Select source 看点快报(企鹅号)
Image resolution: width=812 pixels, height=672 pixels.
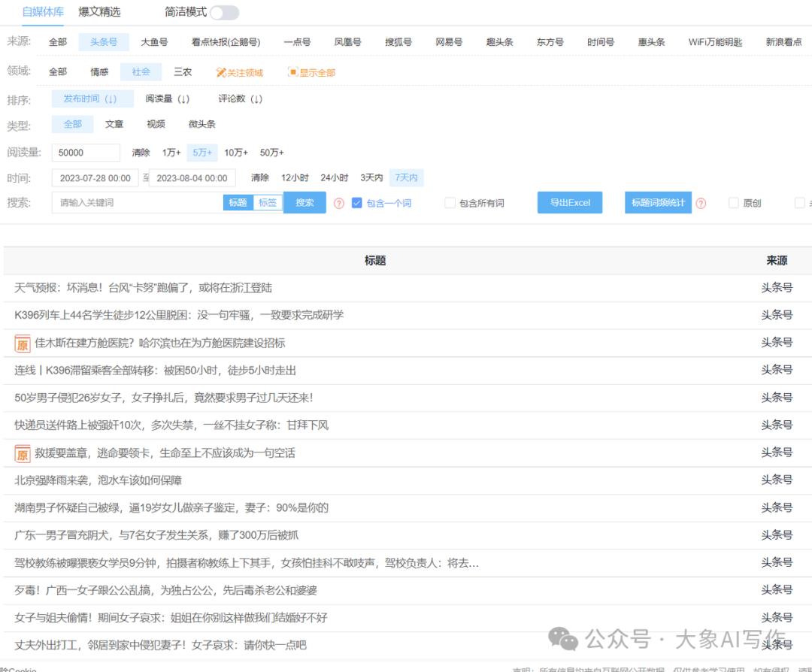click(x=226, y=42)
